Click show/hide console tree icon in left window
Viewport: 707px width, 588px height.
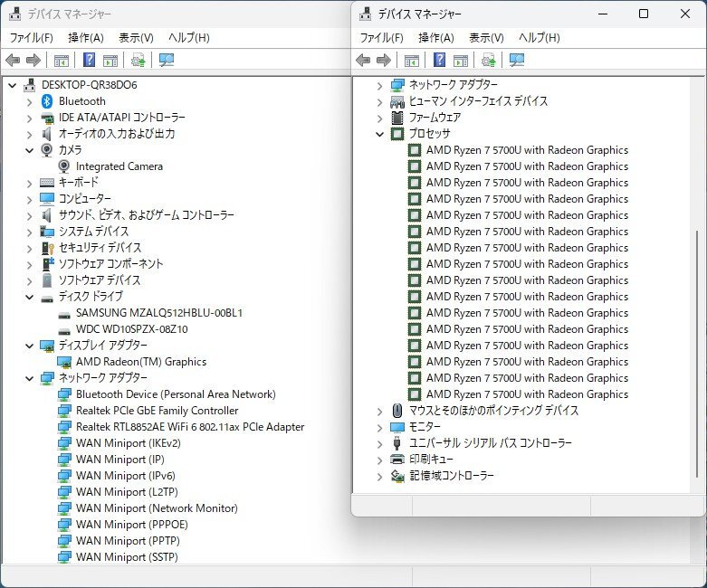pyautogui.click(x=62, y=61)
